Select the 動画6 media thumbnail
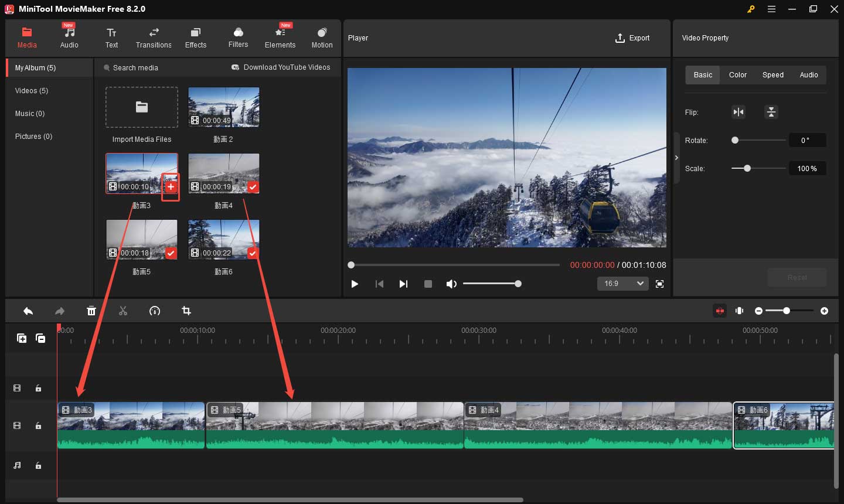The image size is (844, 504). [224, 240]
